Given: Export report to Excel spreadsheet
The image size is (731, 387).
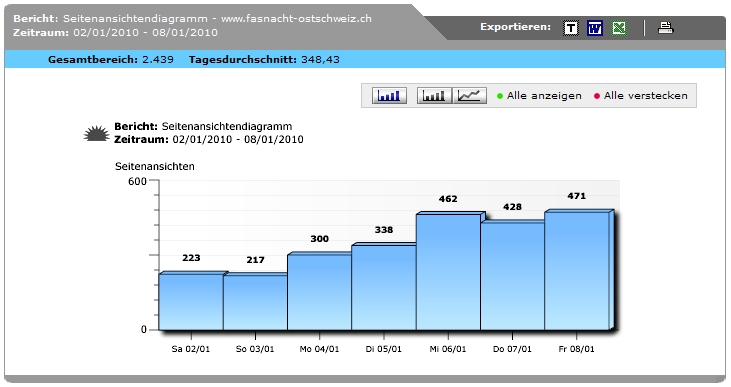Looking at the screenshot, I should (619, 28).
